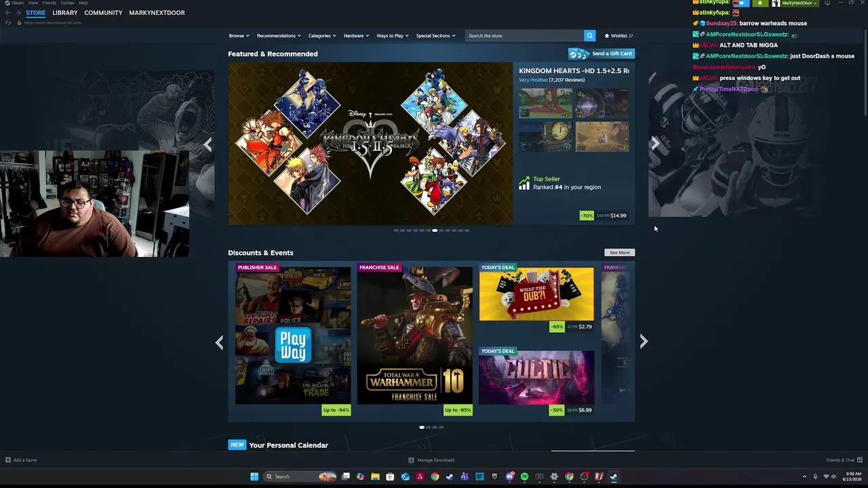Open Discord from the taskbar
868x488 pixels.
click(509, 476)
